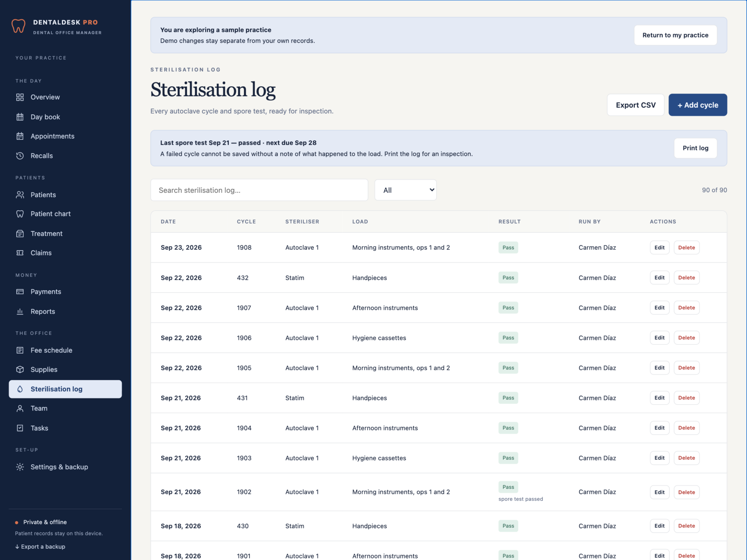The height and width of the screenshot is (560, 747).
Task: Open Overview via its grid icon
Action: (x=20, y=97)
